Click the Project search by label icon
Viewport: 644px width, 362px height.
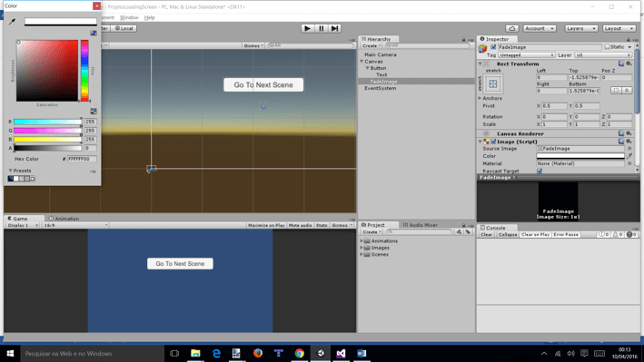click(x=468, y=232)
